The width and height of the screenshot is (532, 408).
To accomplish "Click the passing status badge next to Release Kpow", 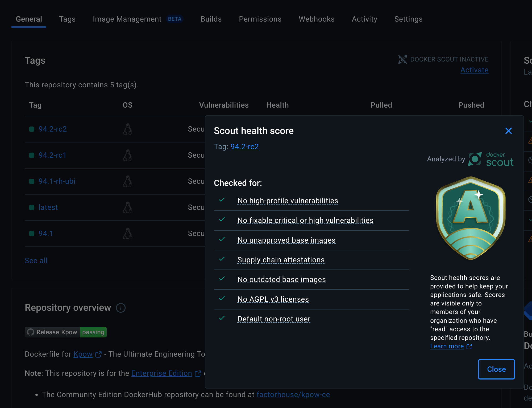I will (x=93, y=332).
